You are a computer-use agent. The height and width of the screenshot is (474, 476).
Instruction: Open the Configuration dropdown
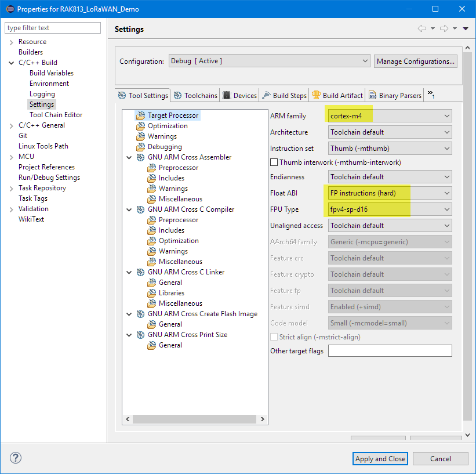(x=269, y=61)
